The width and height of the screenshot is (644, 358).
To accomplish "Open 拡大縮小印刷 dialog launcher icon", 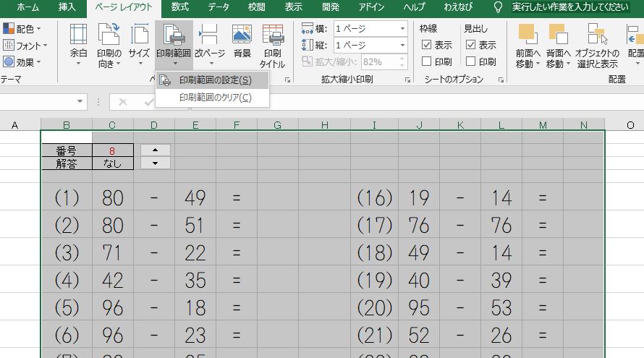I will click(407, 80).
